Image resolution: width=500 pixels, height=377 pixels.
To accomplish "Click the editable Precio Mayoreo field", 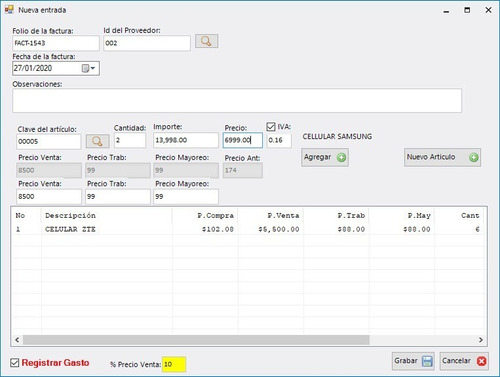I will tap(186, 197).
